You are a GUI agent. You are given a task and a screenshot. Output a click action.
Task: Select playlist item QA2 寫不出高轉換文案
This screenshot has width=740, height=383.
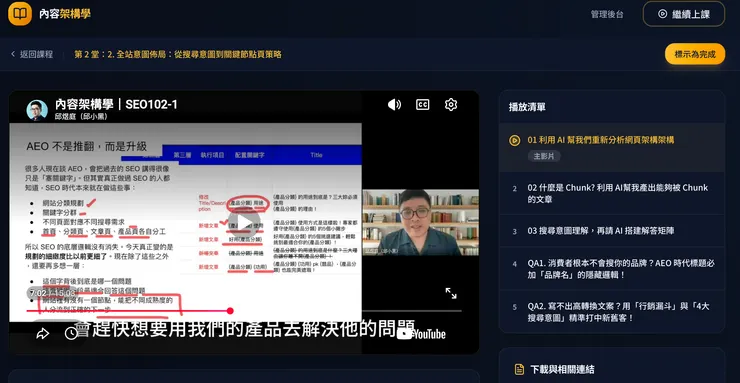click(612, 312)
